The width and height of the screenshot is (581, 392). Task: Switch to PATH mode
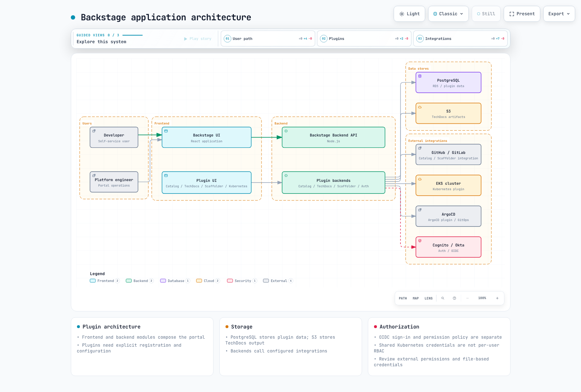403,298
